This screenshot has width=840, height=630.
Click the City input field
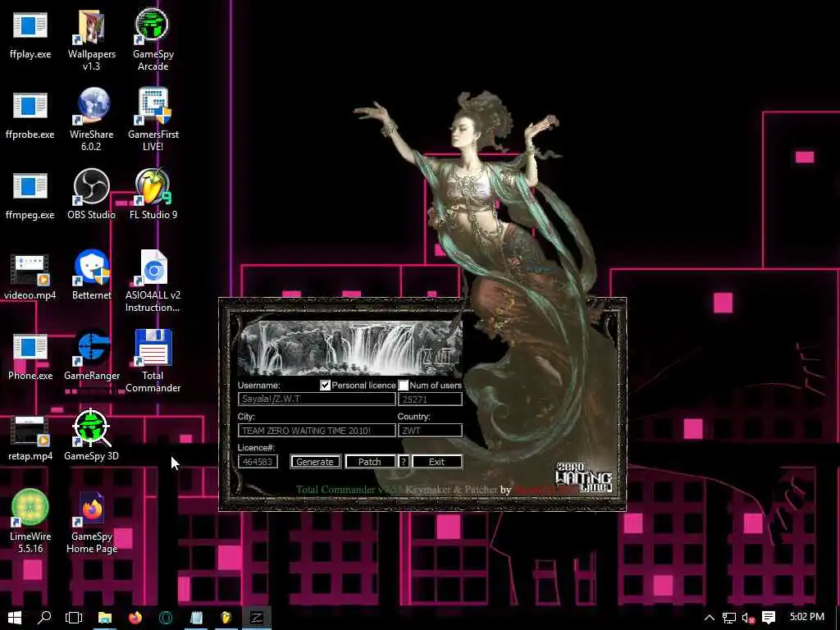pos(317,430)
